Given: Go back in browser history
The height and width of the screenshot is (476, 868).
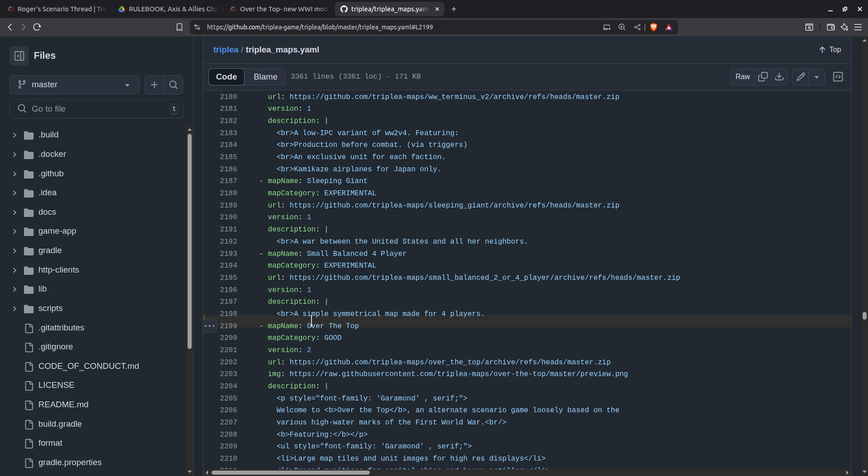Looking at the screenshot, I should click(10, 27).
